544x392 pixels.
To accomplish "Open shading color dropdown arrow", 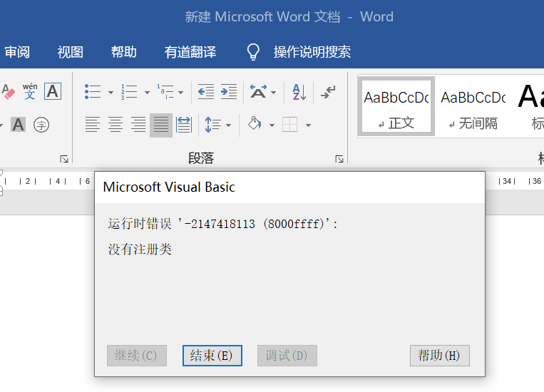I will click(x=272, y=125).
